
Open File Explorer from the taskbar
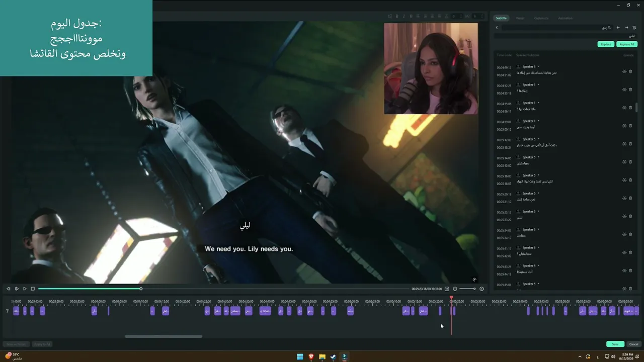pyautogui.click(x=322, y=357)
